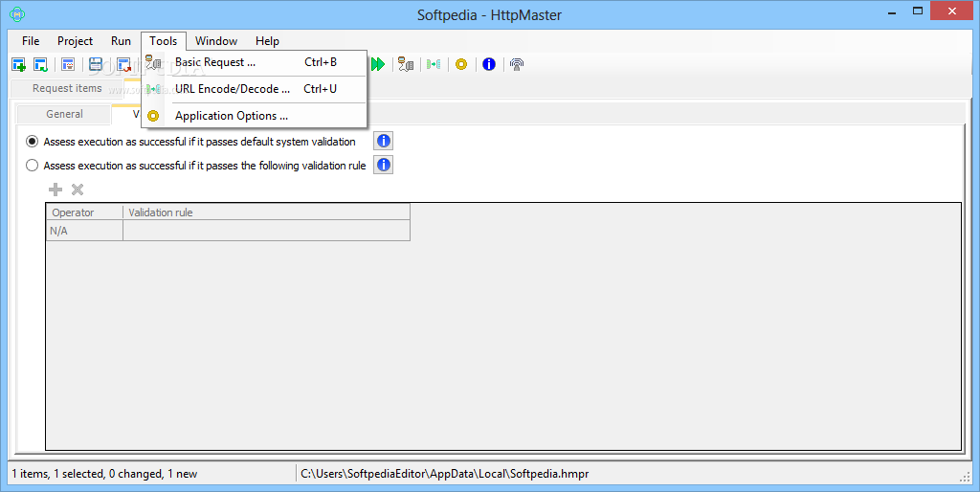The image size is (980, 492).
Task: Open the Help menu
Action: point(267,41)
